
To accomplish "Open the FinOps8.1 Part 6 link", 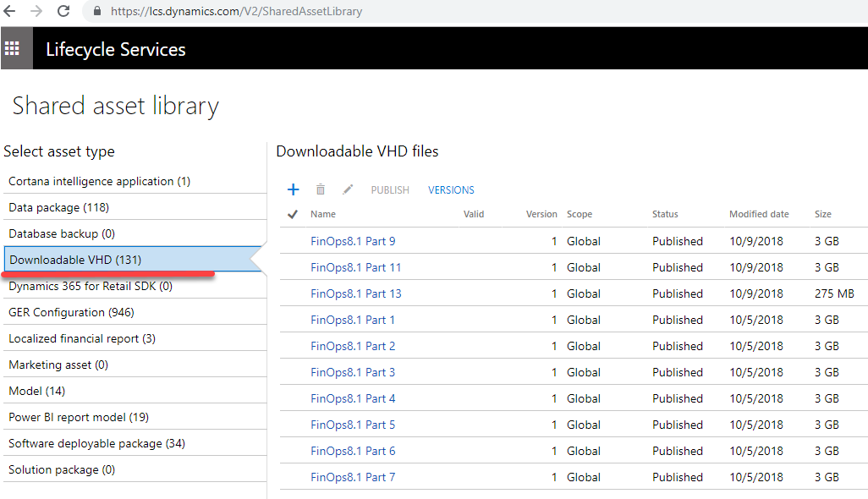I will (x=353, y=451).
